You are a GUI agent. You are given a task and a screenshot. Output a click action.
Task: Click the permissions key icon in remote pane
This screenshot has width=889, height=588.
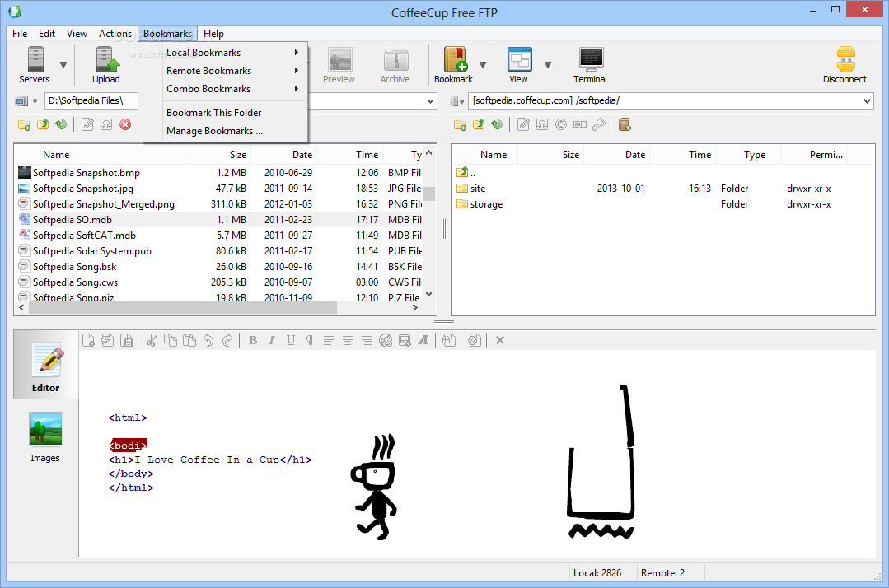(x=599, y=124)
